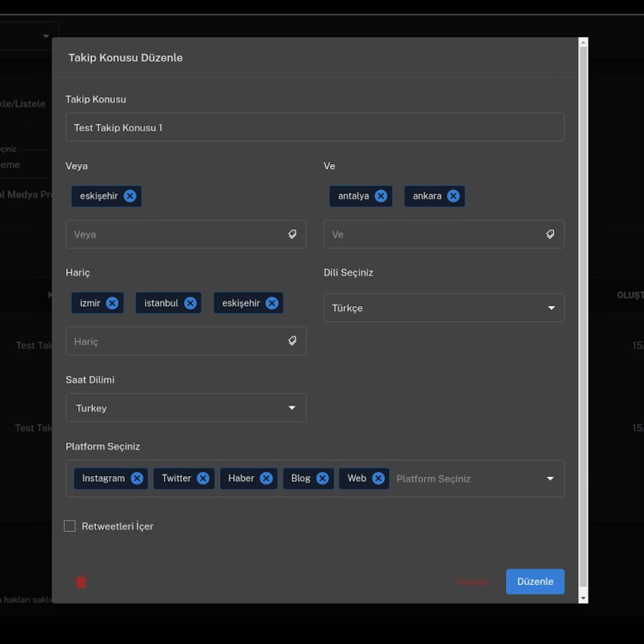This screenshot has width=644, height=644.
Task: Open the Dili Seçiniz Türkçe dropdown
Action: point(444,308)
